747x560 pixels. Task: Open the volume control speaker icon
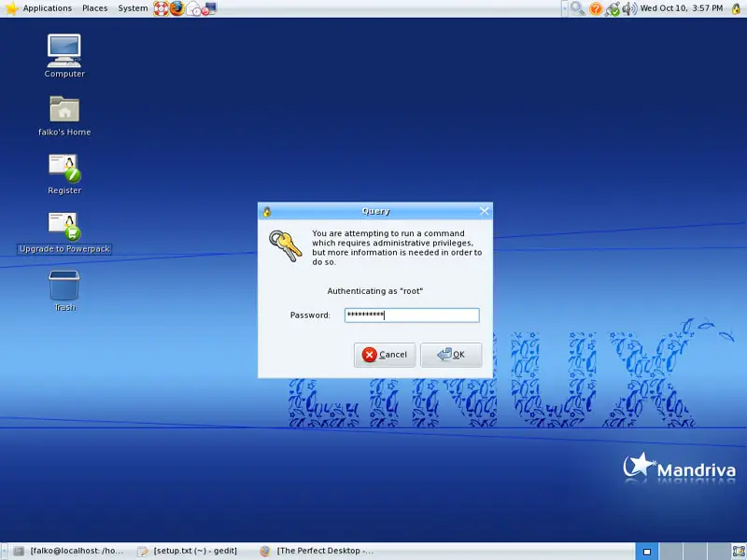click(x=628, y=8)
